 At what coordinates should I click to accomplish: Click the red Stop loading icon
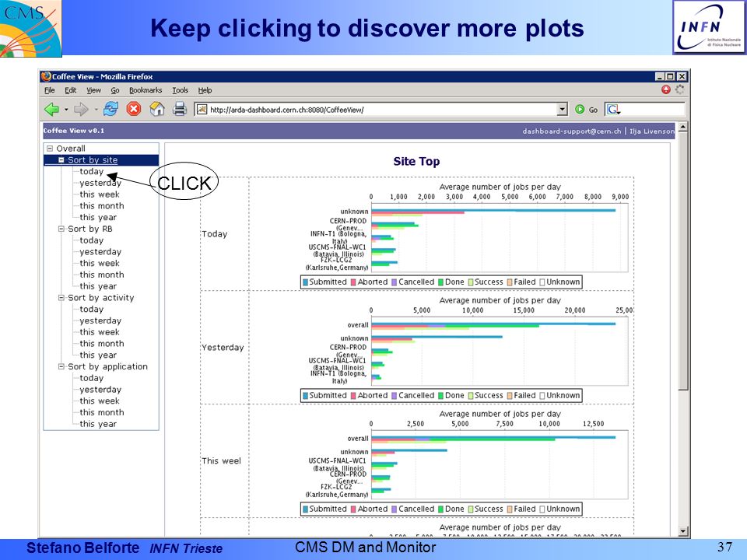(x=134, y=109)
